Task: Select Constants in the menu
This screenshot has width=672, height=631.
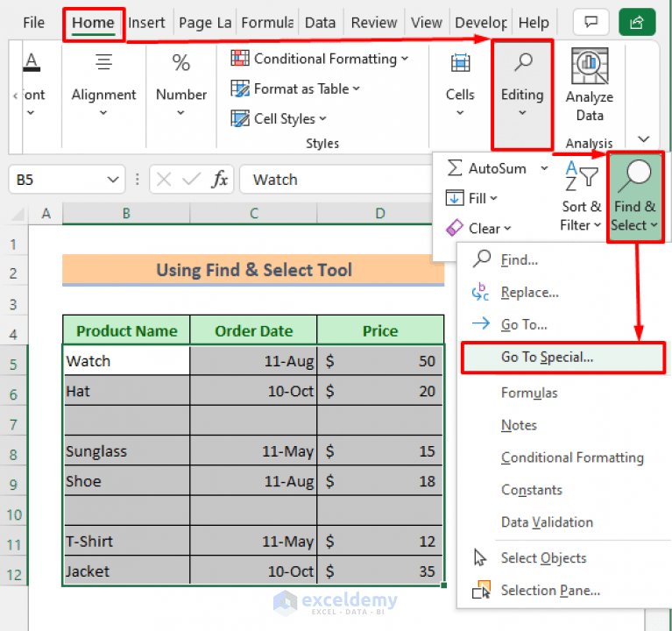Action: 532,490
